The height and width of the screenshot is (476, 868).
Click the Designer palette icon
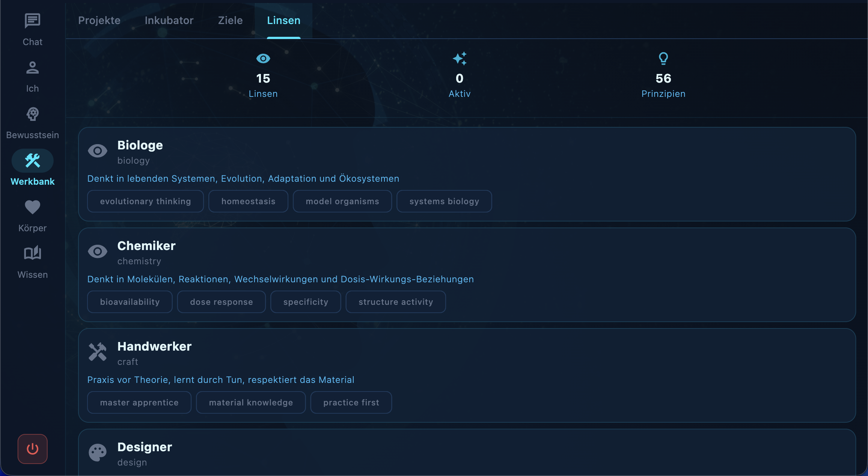(98, 453)
